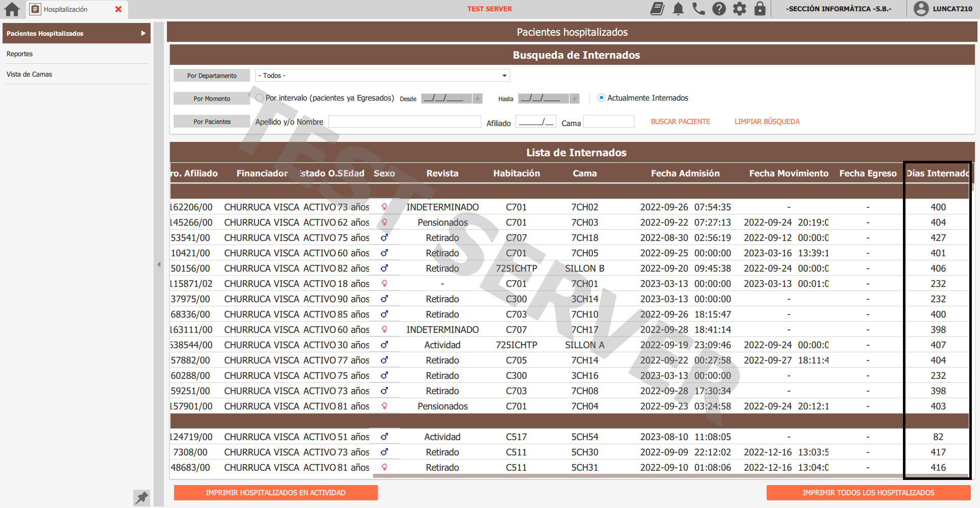Go to the home icon

[x=12, y=9]
